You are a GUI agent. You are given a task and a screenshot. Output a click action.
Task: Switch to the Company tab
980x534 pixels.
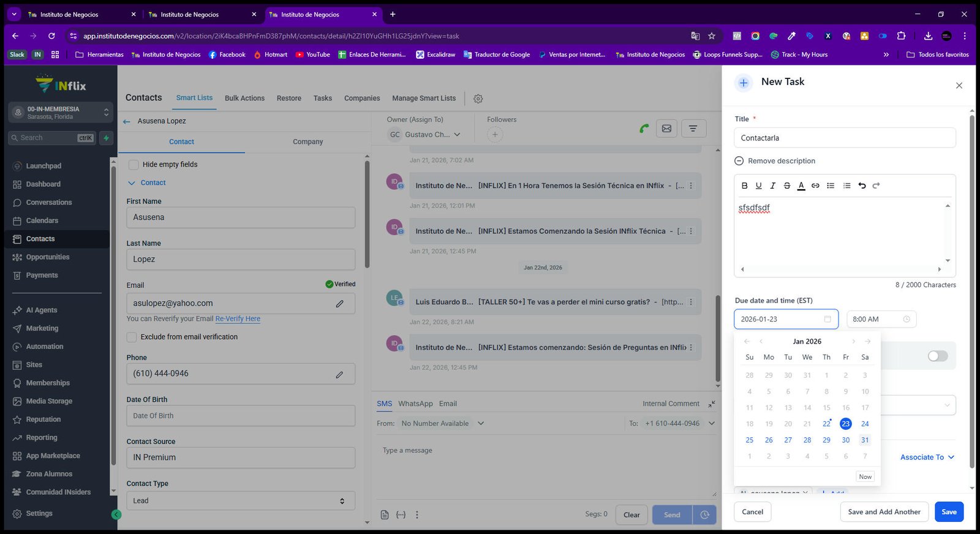tap(307, 141)
